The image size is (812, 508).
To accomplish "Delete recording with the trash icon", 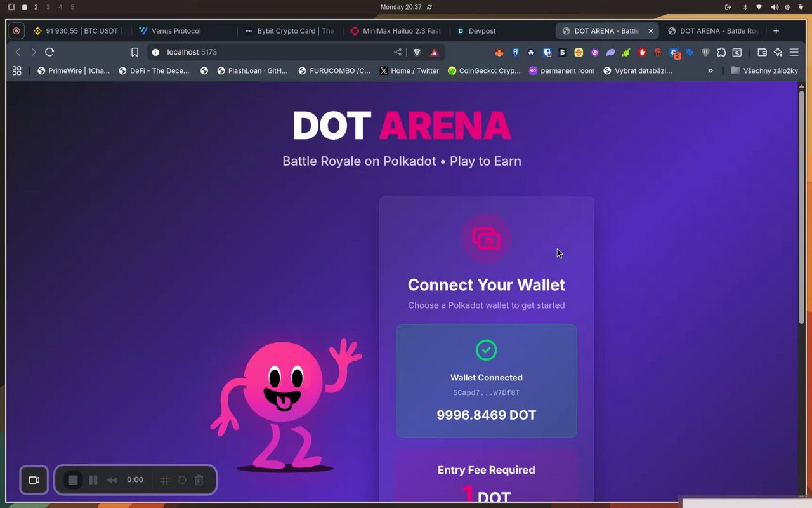I will click(199, 480).
